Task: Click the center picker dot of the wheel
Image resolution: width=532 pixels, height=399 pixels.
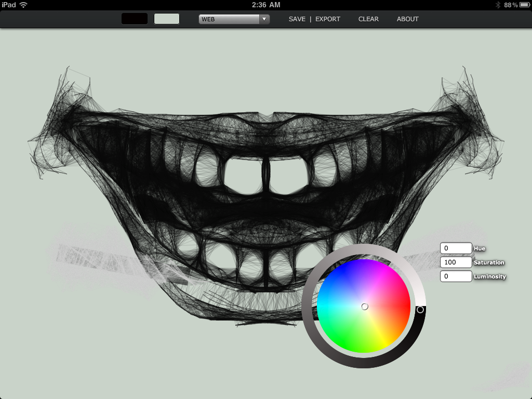Action: [364, 307]
